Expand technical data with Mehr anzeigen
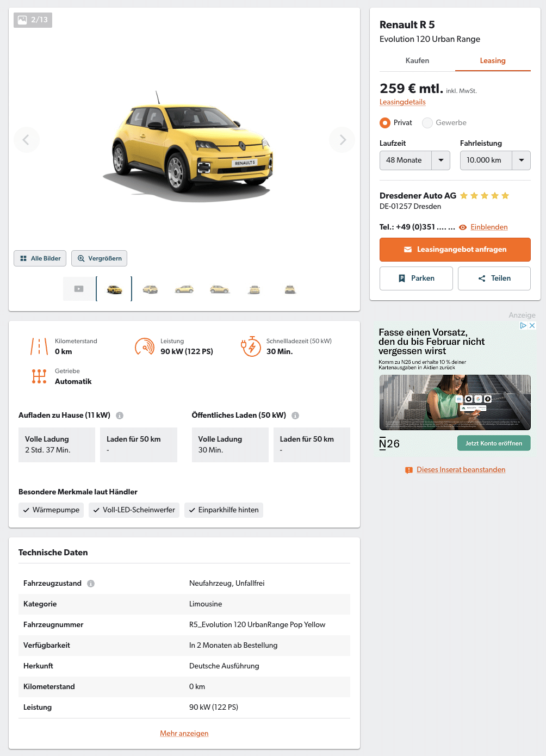546x756 pixels. coord(184,734)
